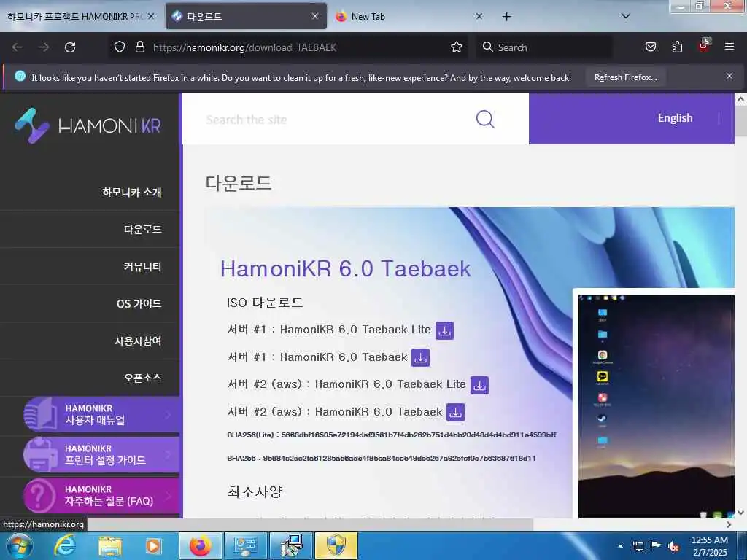
Task: Bookmark this page with the star icon
Action: pos(457,47)
